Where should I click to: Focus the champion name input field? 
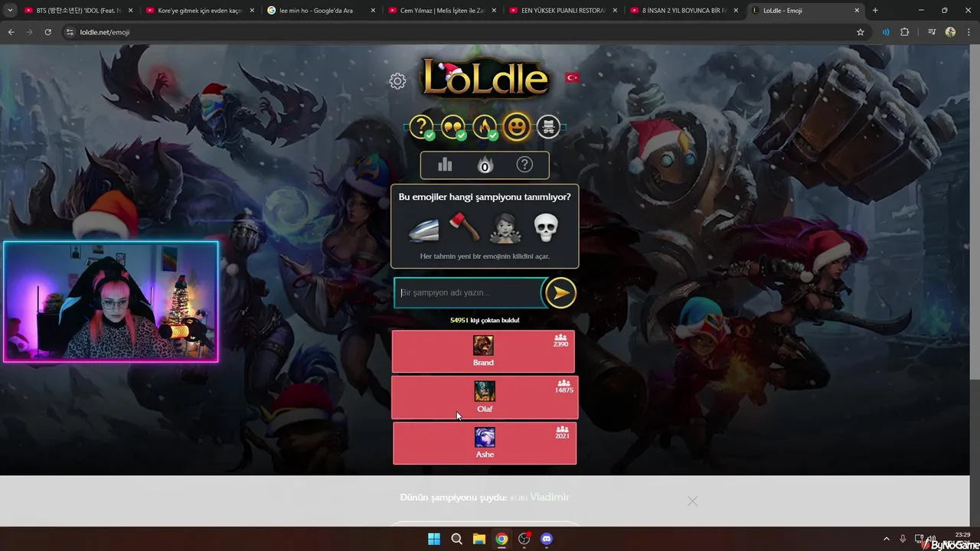(468, 292)
